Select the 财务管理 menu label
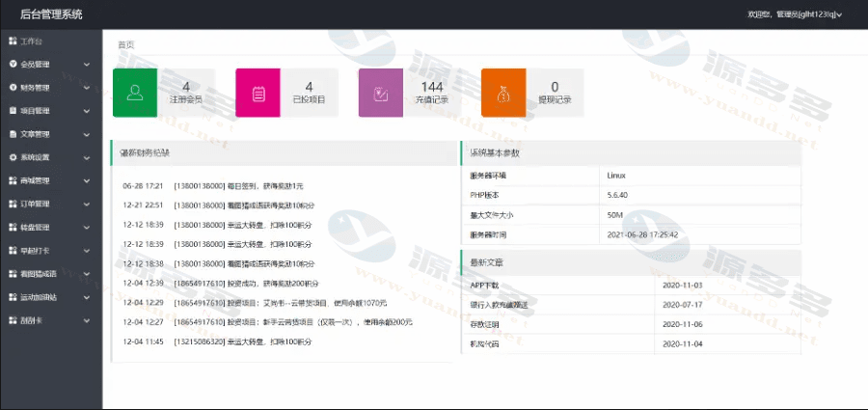Image resolution: width=868 pixels, height=410 pixels. click(x=35, y=88)
